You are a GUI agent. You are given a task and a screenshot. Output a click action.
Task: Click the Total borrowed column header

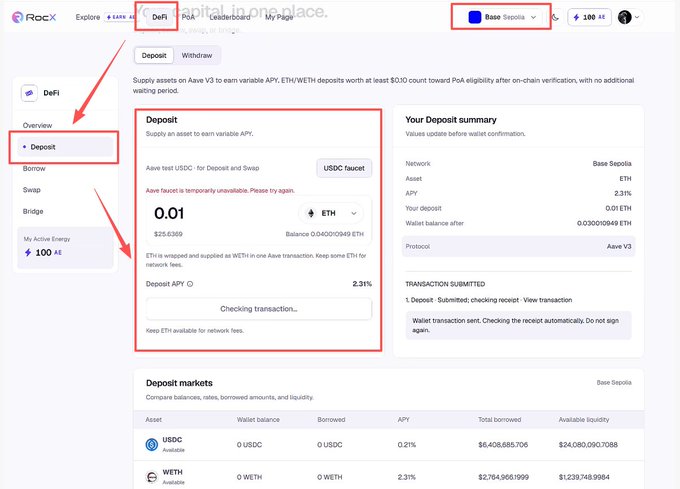(500, 420)
